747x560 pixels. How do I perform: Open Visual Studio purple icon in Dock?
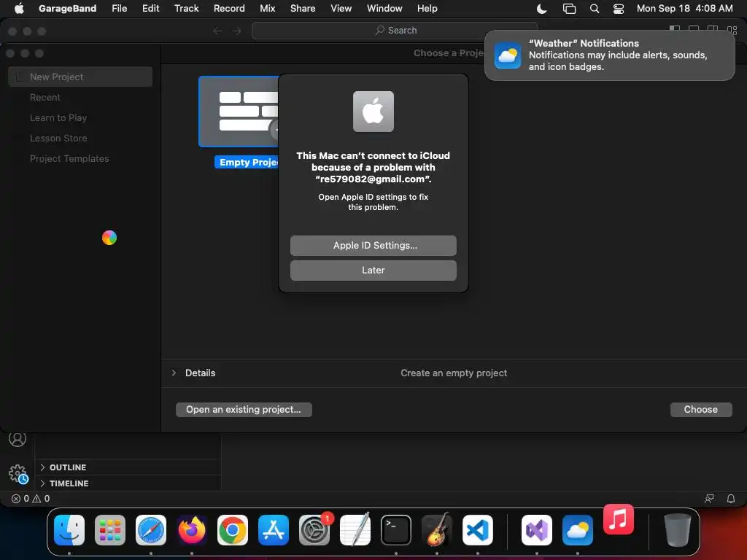tap(537, 530)
